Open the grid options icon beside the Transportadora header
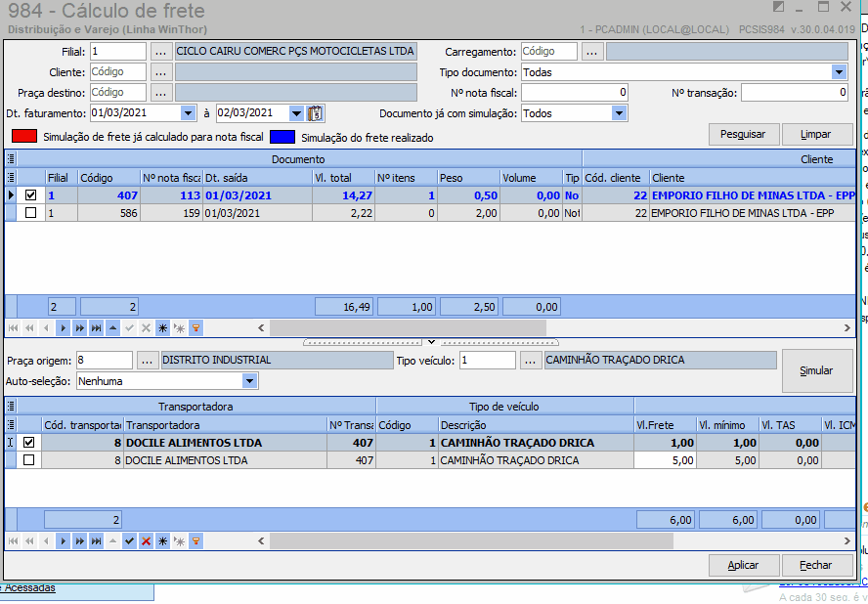Viewport: 868px width, 604px height. coord(11,407)
